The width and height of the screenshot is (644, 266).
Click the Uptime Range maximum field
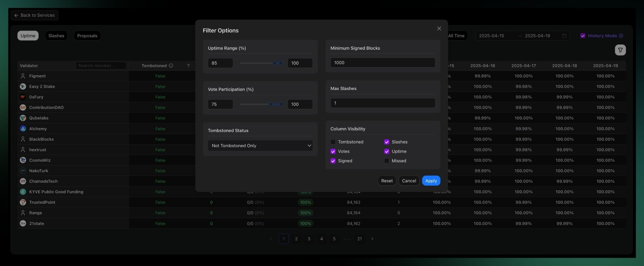point(300,63)
